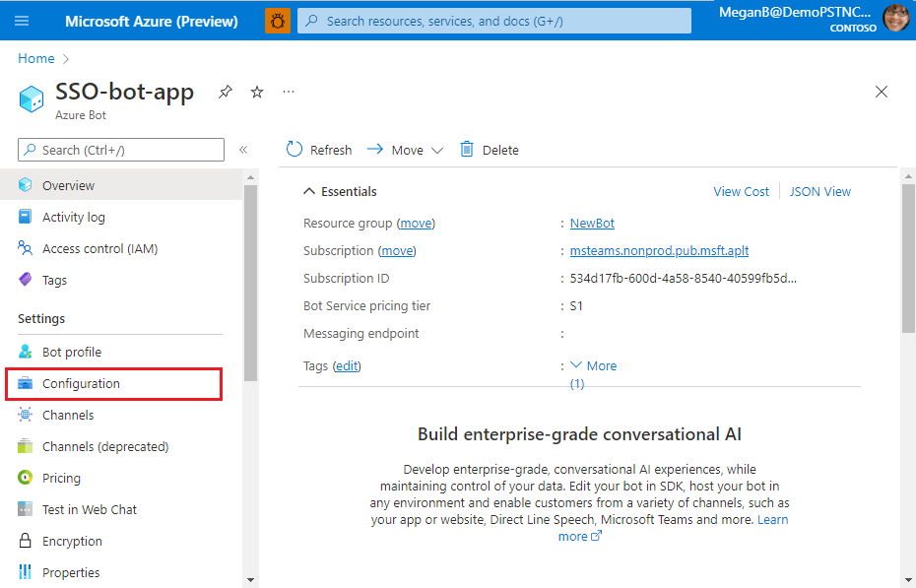Click the Delete trash can icon
This screenshot has height=588, width=916.
(466, 150)
